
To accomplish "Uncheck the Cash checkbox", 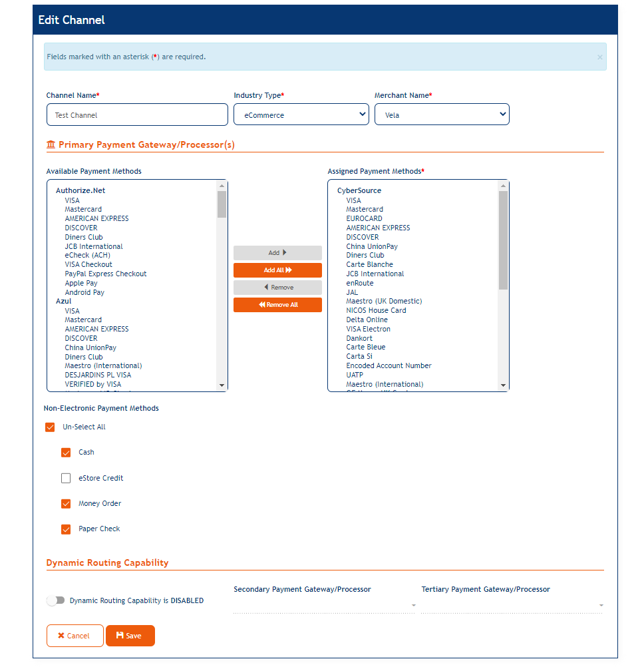I will tap(66, 453).
